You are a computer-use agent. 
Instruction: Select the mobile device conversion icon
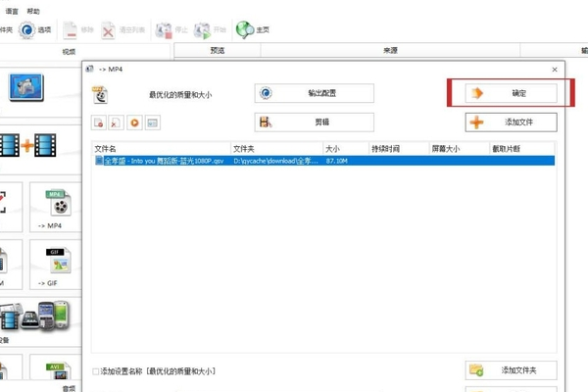[34, 317]
